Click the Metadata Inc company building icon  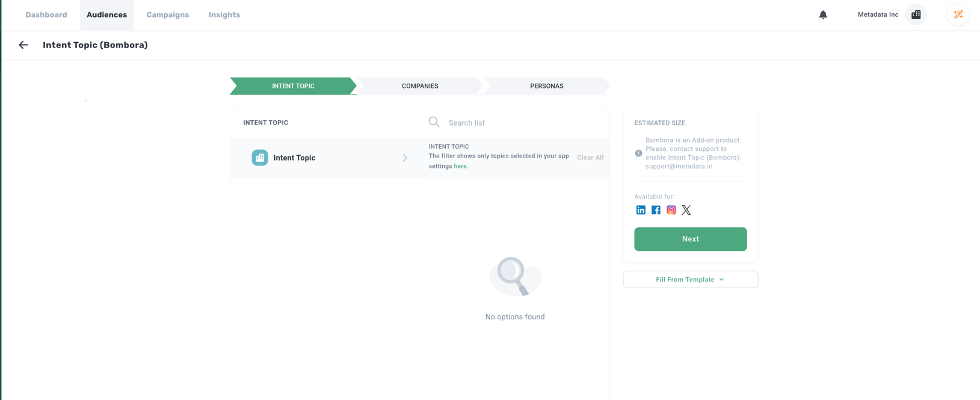[x=916, y=15]
